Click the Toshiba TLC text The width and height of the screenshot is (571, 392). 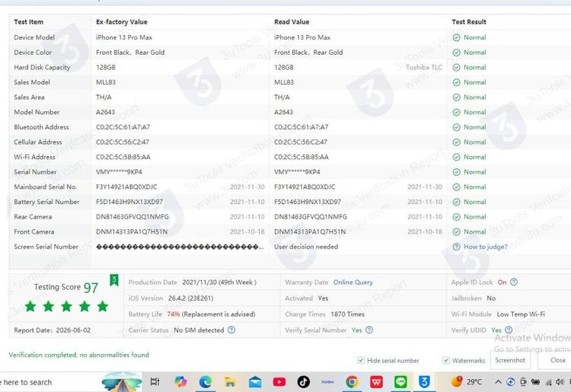(x=424, y=67)
